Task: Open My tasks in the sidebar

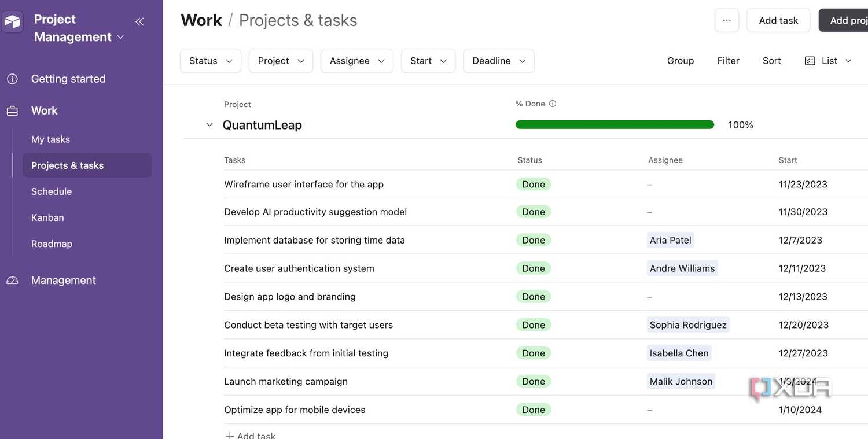Action: click(x=50, y=139)
